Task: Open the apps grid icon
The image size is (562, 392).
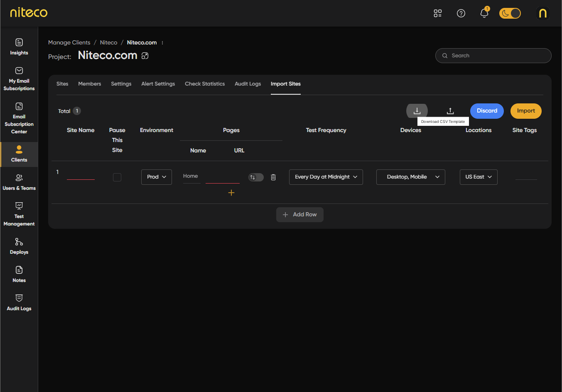Action: pyautogui.click(x=438, y=13)
